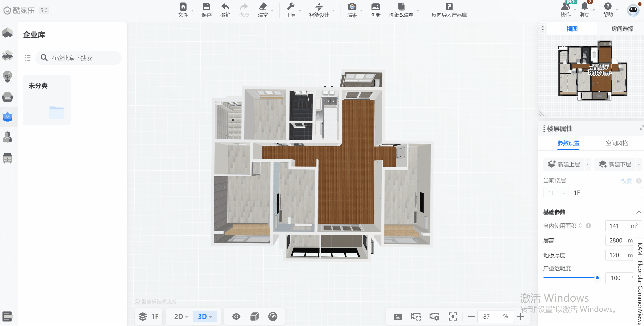
Task: Open the enterprise library crown sidebar icon
Action: (x=8, y=117)
